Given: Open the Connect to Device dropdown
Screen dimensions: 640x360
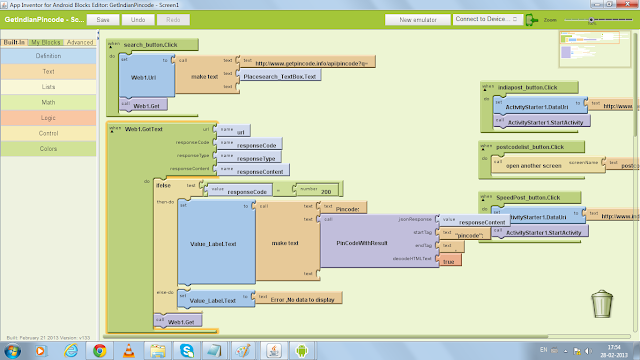Looking at the screenshot, I should coord(487,19).
